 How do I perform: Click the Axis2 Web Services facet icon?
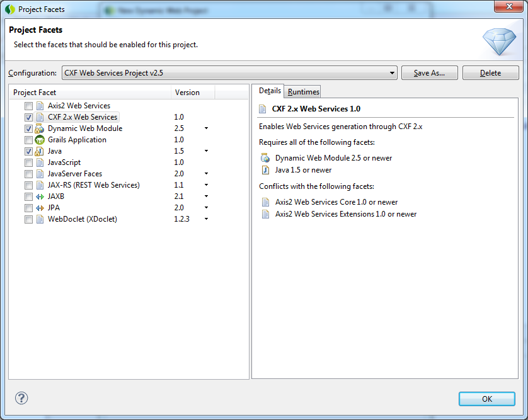pos(40,106)
